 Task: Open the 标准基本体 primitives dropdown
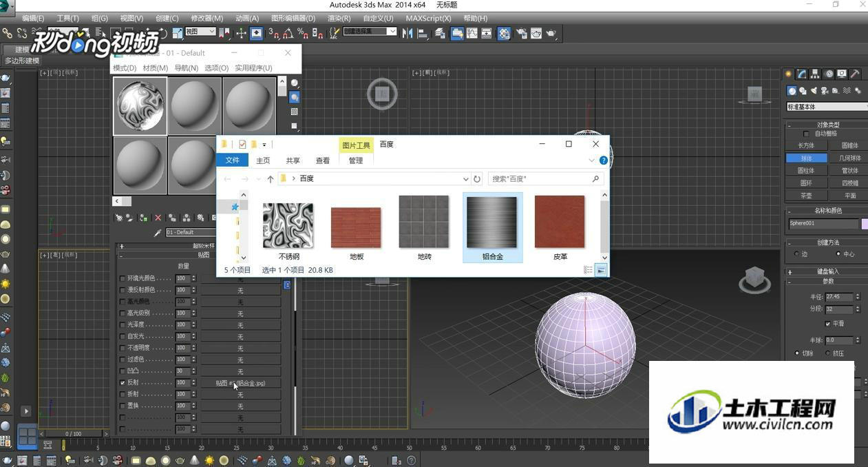tap(827, 107)
